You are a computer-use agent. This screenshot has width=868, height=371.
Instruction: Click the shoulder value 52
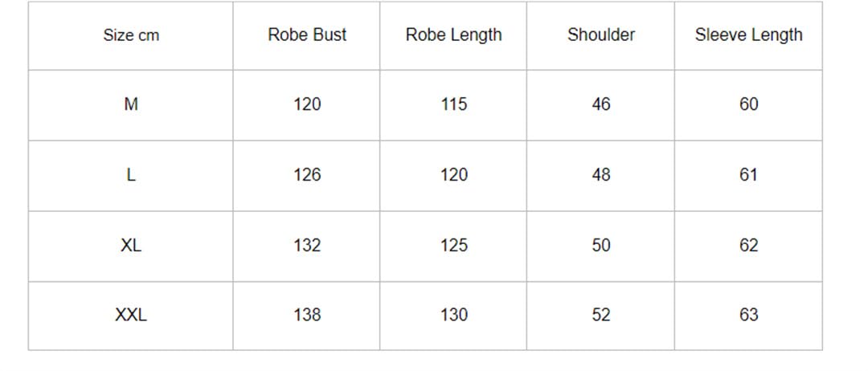(x=601, y=315)
